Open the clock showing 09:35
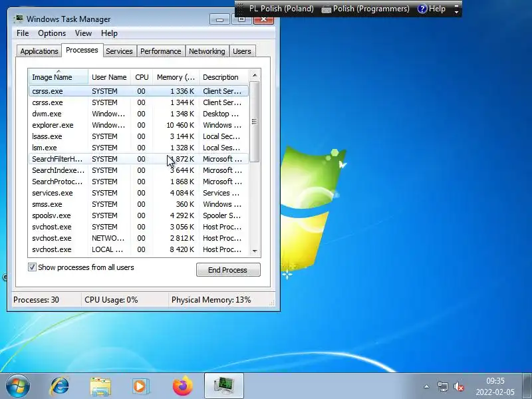The width and height of the screenshot is (532, 399). 495,386
